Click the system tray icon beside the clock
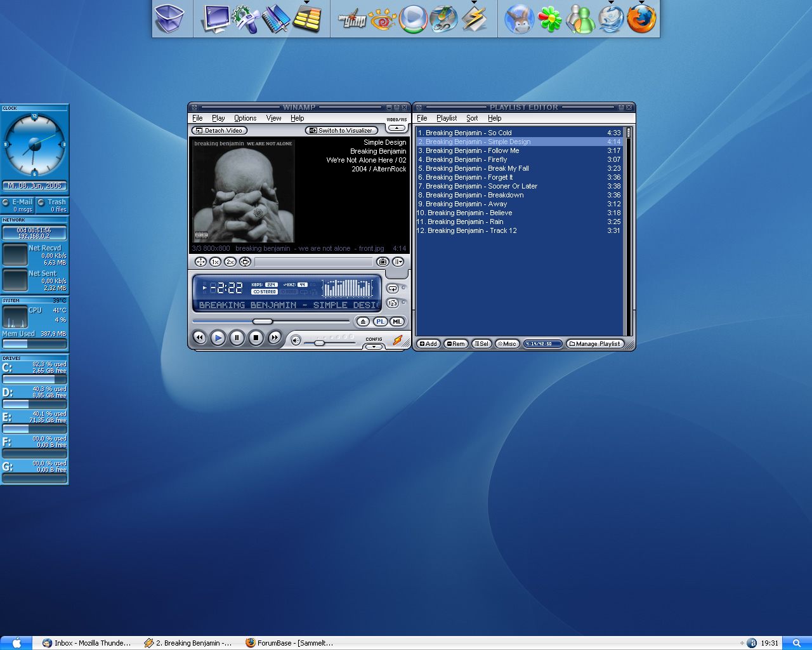 (751, 643)
